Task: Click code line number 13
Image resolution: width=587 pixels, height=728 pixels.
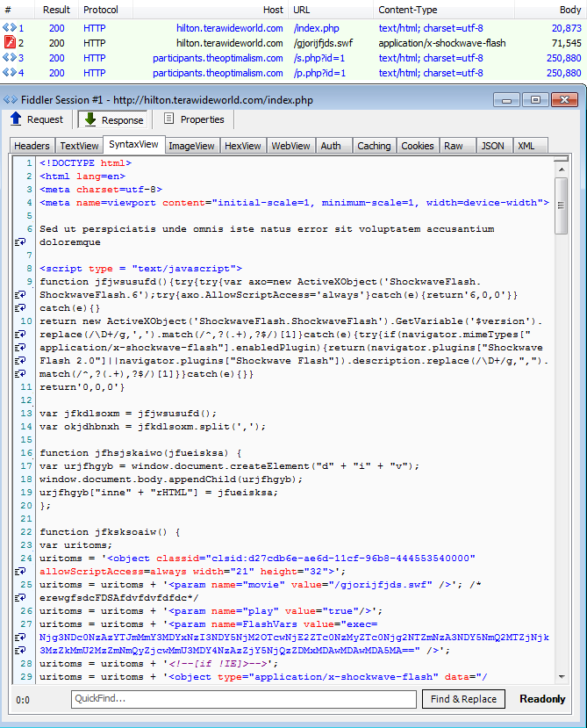Action: pos(26,414)
